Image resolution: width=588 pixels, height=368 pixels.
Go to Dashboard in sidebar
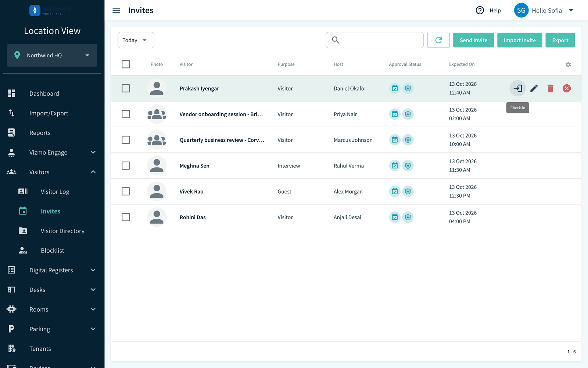point(52,93)
